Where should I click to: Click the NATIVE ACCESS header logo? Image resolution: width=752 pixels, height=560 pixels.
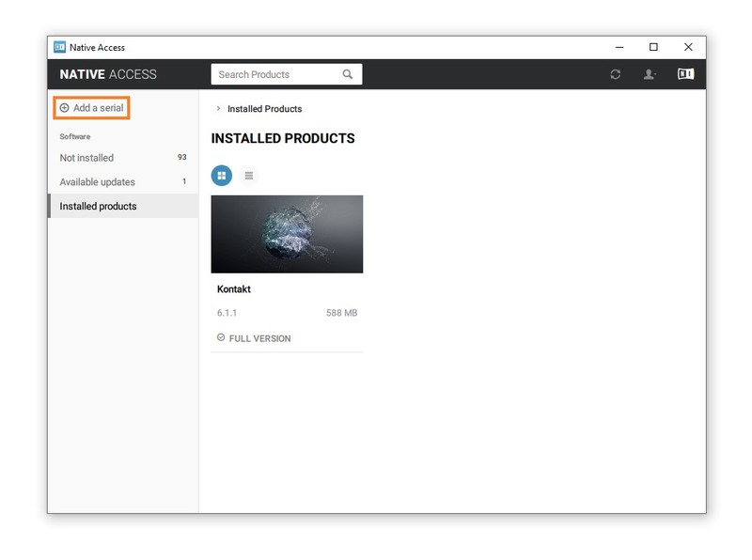(x=108, y=74)
